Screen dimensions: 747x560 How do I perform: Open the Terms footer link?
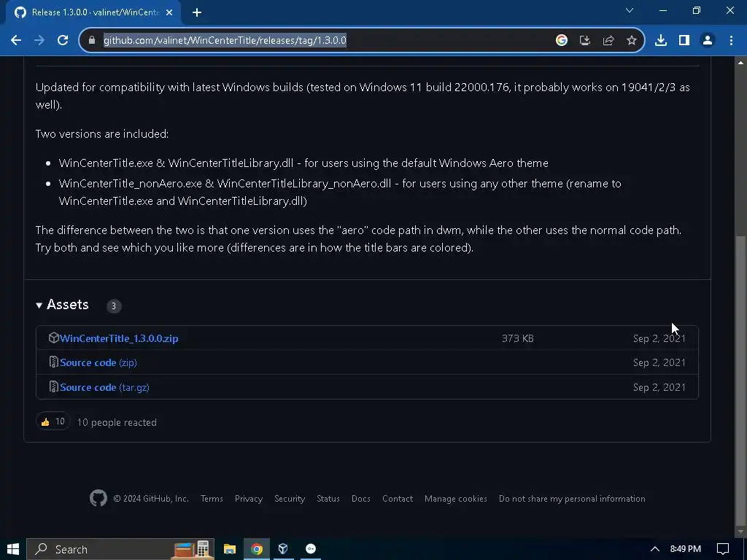(x=212, y=499)
